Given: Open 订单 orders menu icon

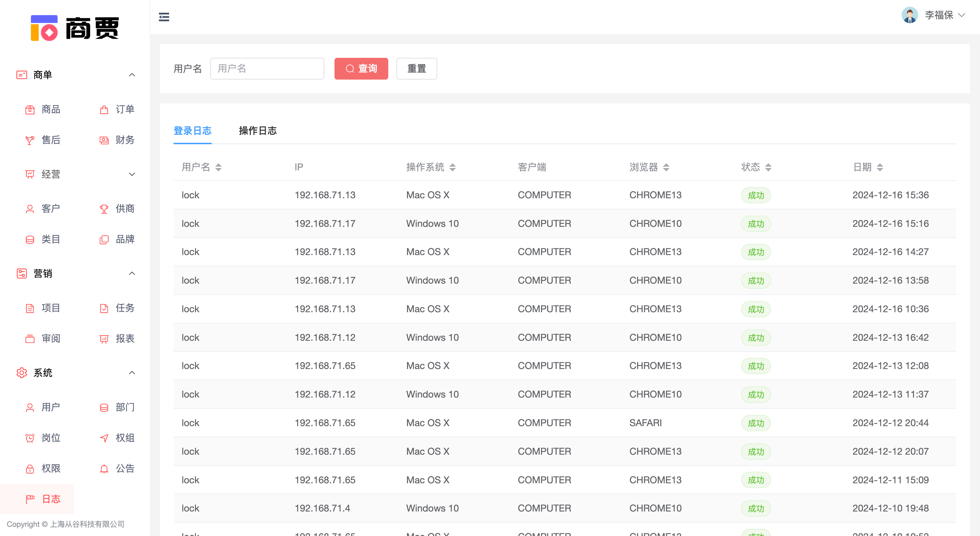Looking at the screenshot, I should 104,110.
